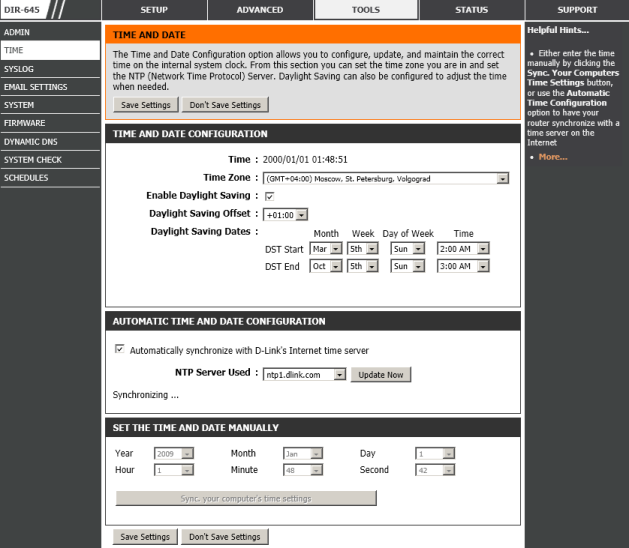The width and height of the screenshot is (629, 548).
Task: Switch to the STATUS tab
Action: point(472,10)
